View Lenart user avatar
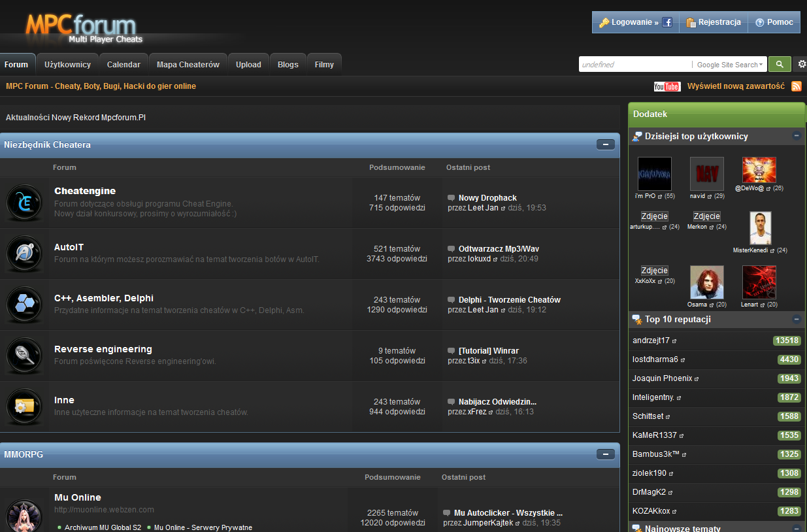807x532 pixels. [x=759, y=282]
